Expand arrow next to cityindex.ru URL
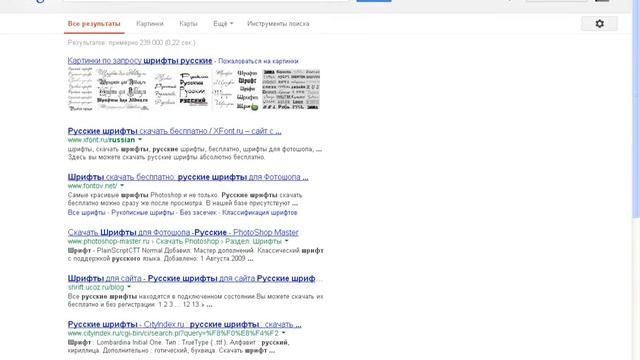Viewport: 640px width, 360px height. click(284, 333)
